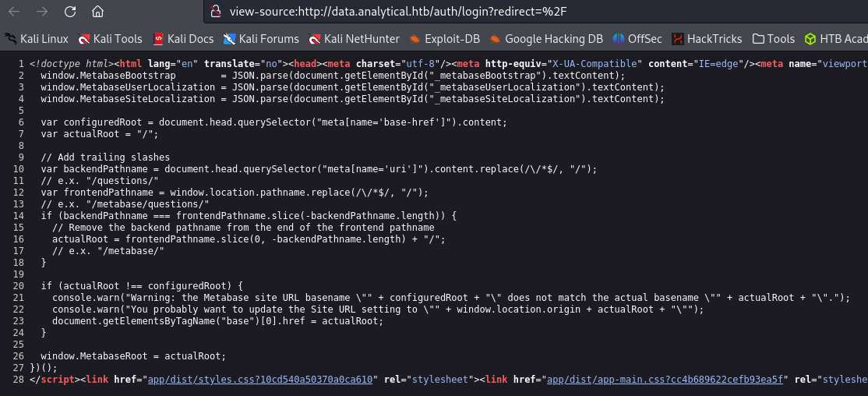Click the document.getElementsByTagName("base") line
The width and height of the screenshot is (868, 396).
(217, 320)
